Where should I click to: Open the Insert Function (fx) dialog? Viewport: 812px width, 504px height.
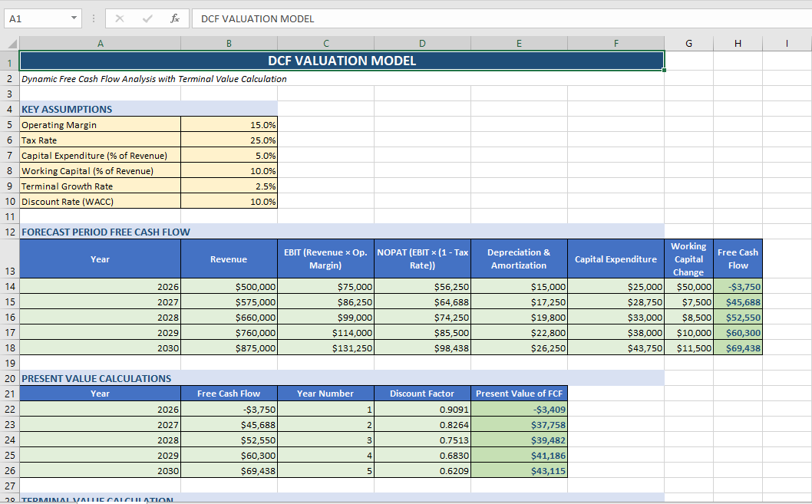coord(175,18)
